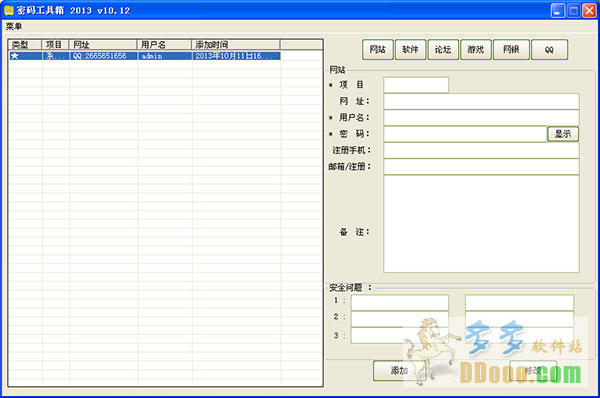Minimize the 密码工具箱 window
Image resolution: width=600 pixels, height=398 pixels.
pos(558,10)
